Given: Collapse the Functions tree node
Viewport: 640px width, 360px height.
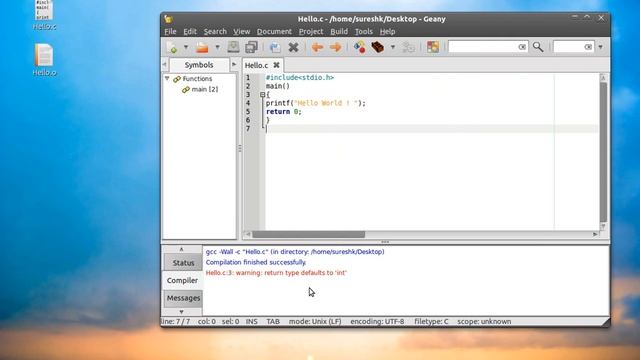Looking at the screenshot, I should [x=167, y=78].
